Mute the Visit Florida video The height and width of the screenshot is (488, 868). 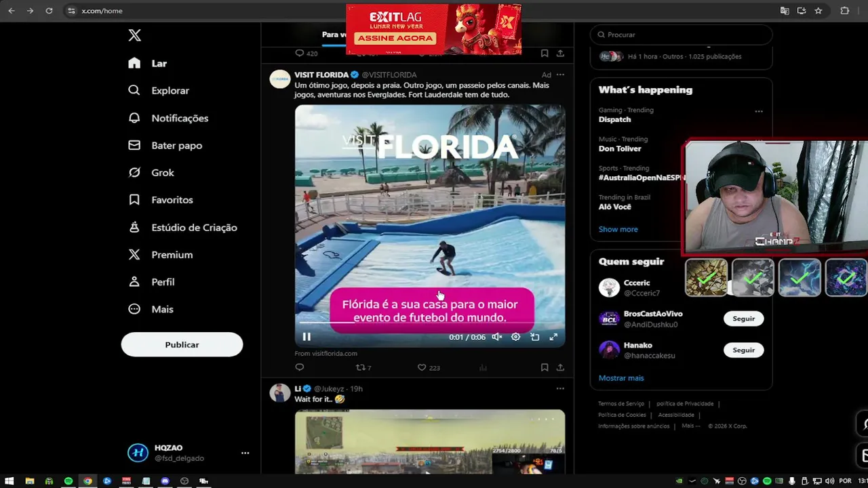[x=496, y=337]
